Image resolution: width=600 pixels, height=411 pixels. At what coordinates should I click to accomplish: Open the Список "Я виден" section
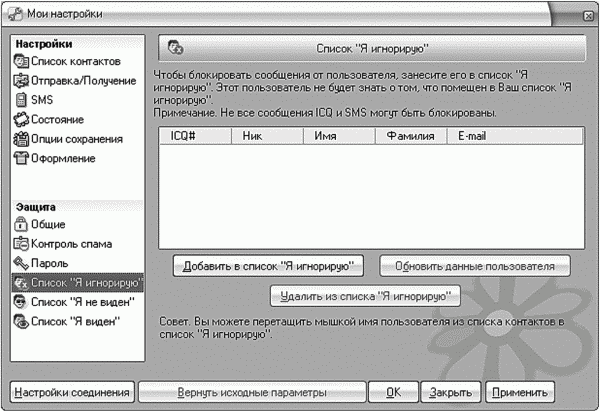pyautogui.click(x=75, y=321)
